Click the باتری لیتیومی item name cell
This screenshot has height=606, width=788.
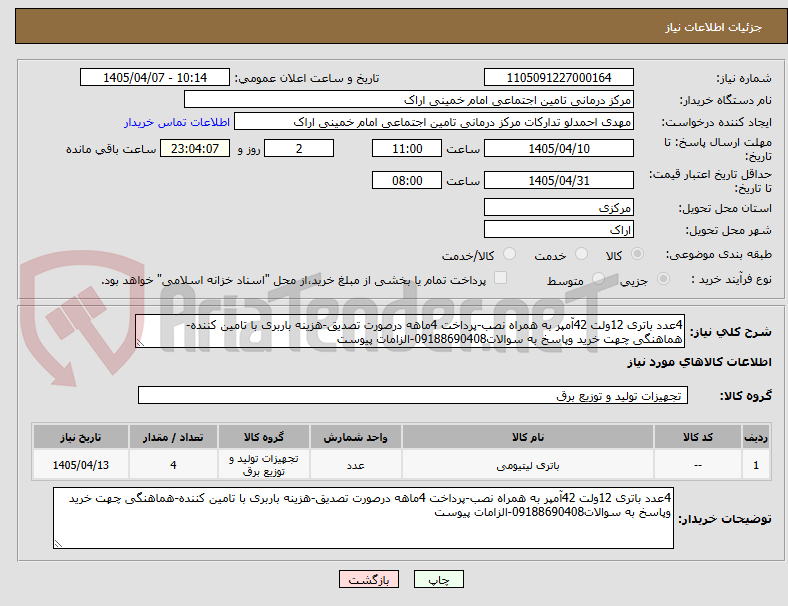click(x=528, y=465)
